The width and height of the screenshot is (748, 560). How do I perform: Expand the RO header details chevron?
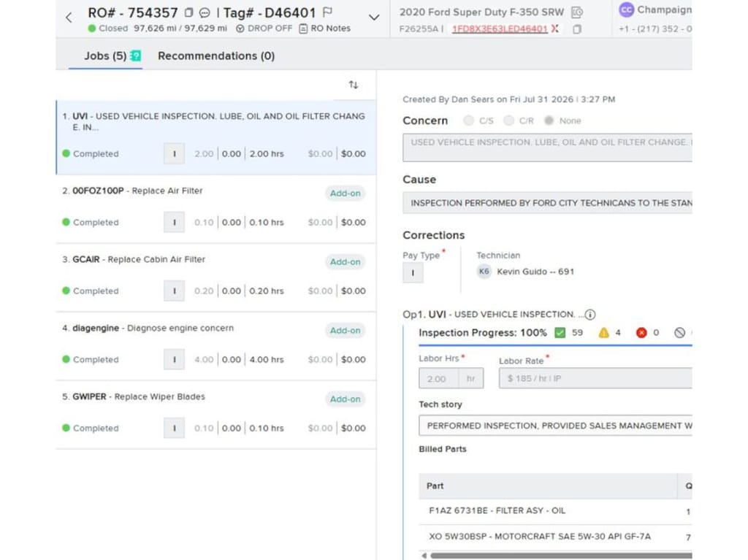(374, 18)
